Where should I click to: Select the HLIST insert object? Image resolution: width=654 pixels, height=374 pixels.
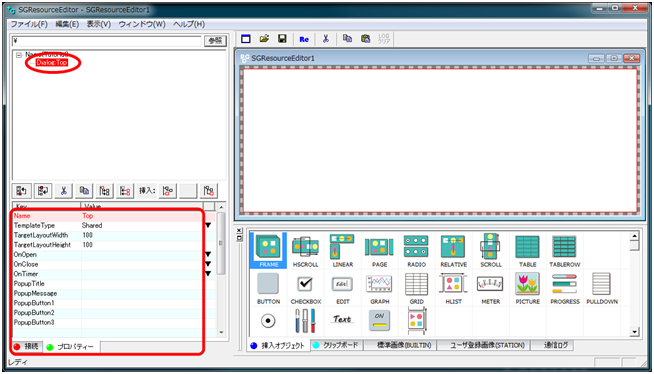click(x=453, y=288)
